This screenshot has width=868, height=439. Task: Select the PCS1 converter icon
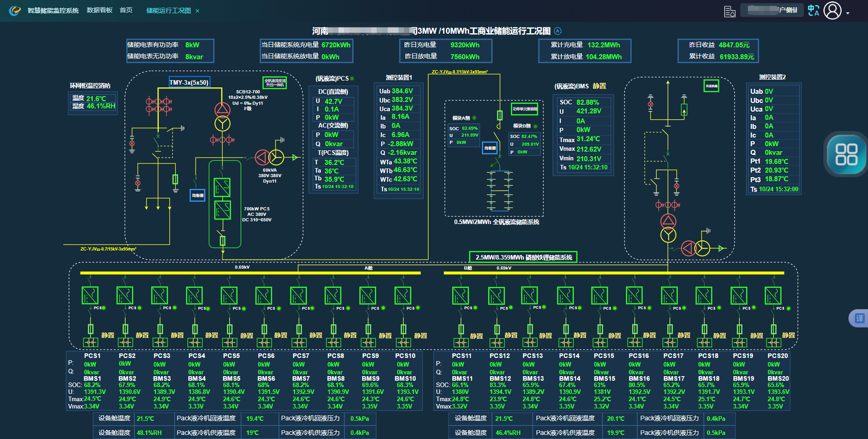[90, 296]
